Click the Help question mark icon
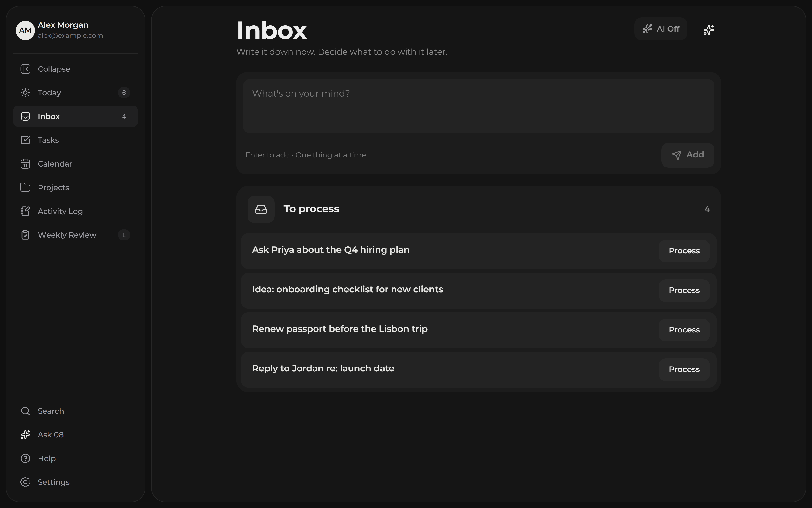 tap(25, 458)
